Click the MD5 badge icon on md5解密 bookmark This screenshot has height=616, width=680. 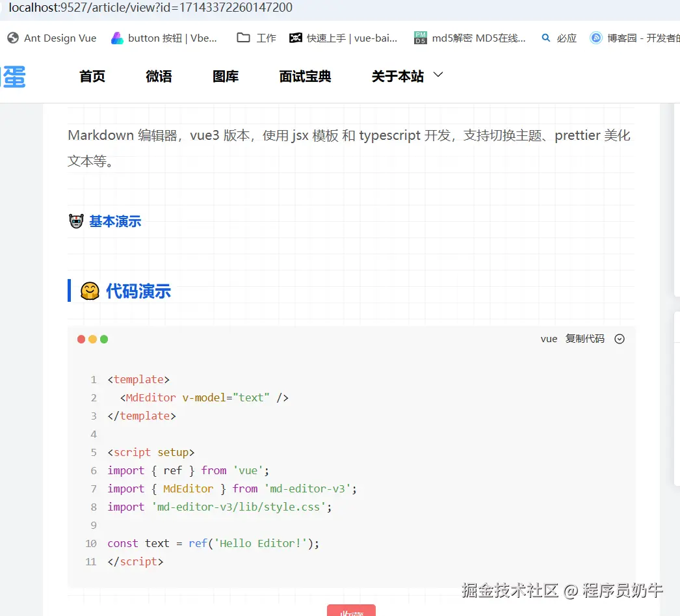click(421, 38)
